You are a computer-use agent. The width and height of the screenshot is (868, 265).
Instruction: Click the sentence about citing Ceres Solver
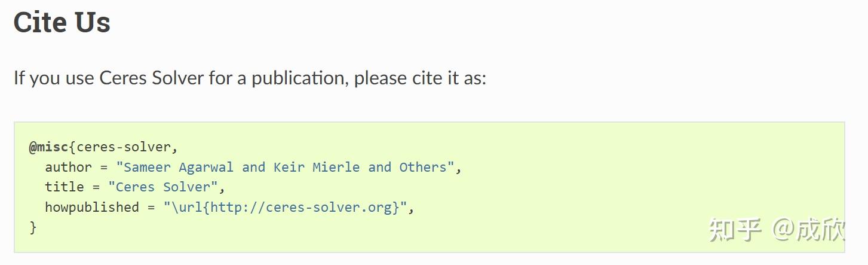pos(250,78)
